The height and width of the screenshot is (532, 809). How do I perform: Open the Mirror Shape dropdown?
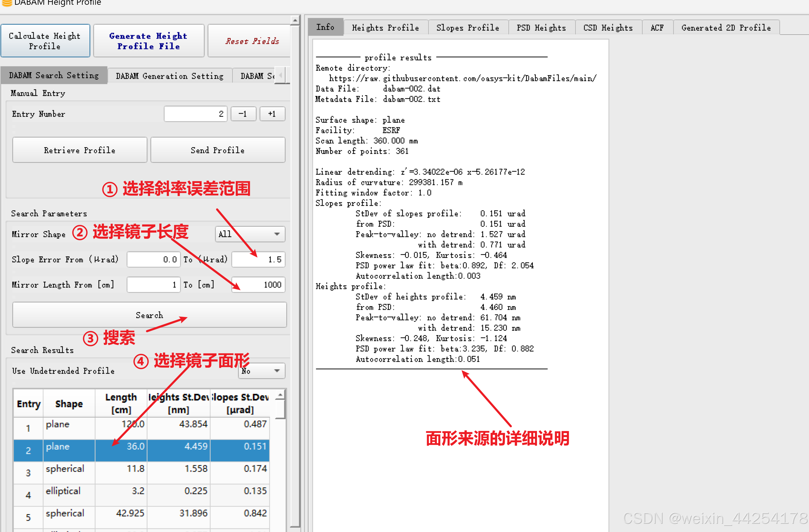(x=250, y=234)
